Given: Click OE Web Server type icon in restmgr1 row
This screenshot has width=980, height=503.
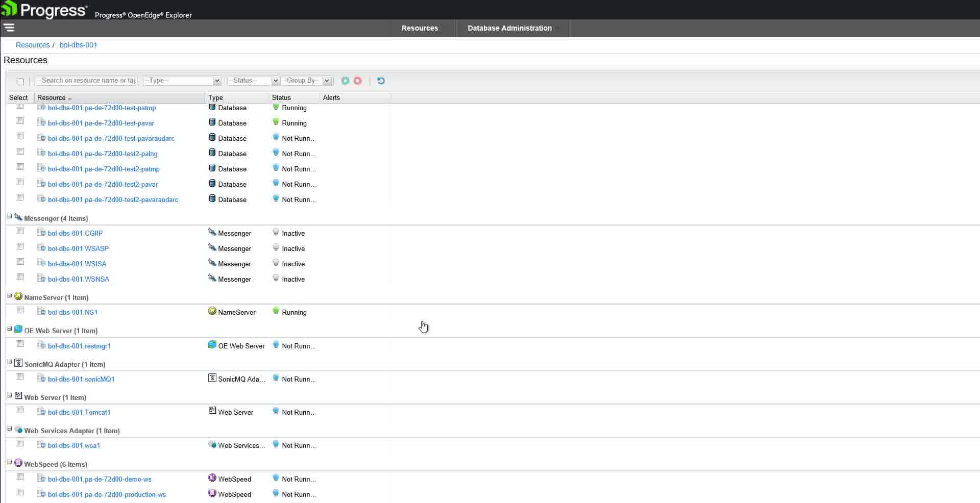Looking at the screenshot, I should click(x=212, y=345).
